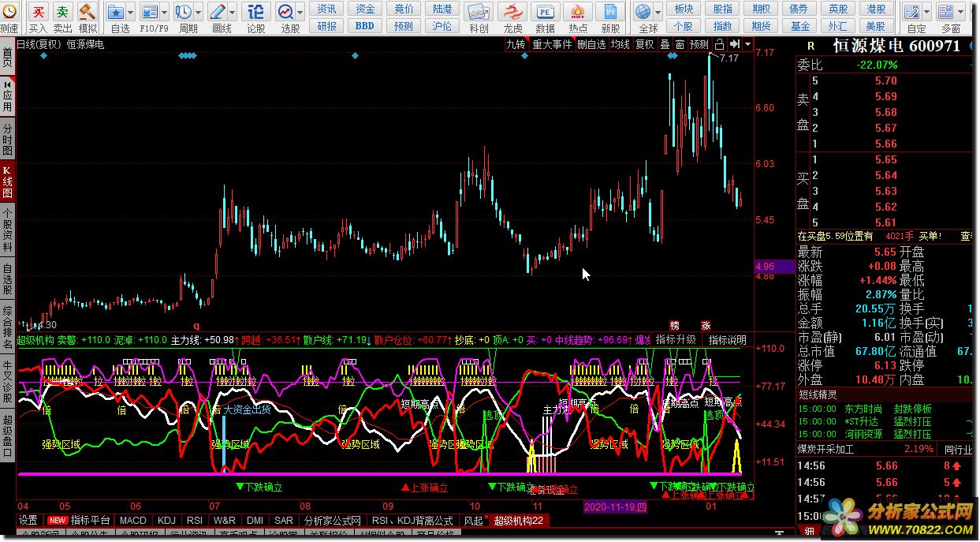Click the 资讯 news button
The width and height of the screenshot is (980, 542).
click(326, 9)
